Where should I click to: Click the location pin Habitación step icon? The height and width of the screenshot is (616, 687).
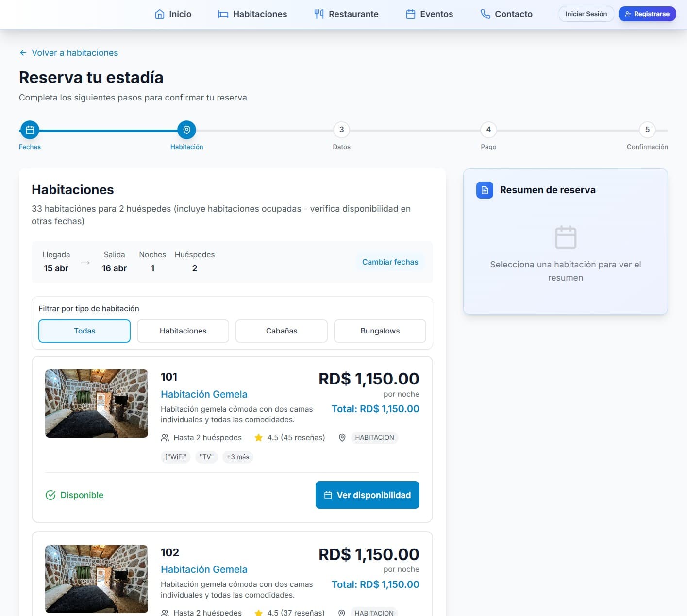click(186, 130)
